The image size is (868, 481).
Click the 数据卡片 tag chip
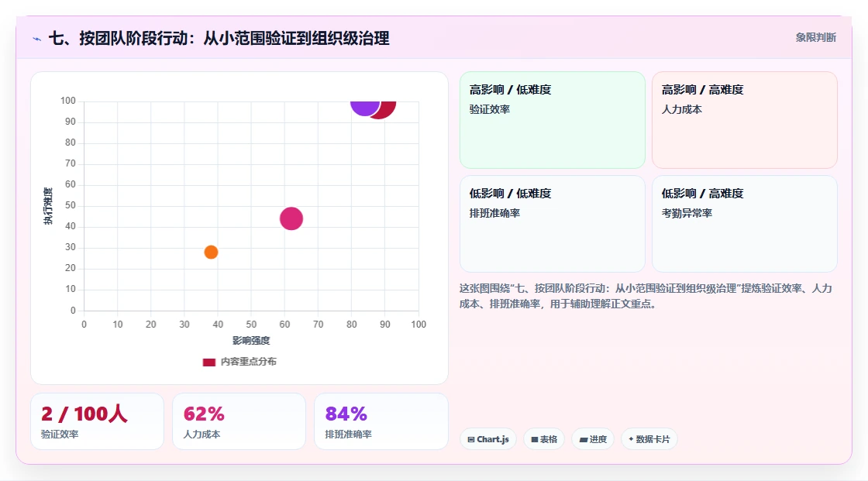coord(649,439)
